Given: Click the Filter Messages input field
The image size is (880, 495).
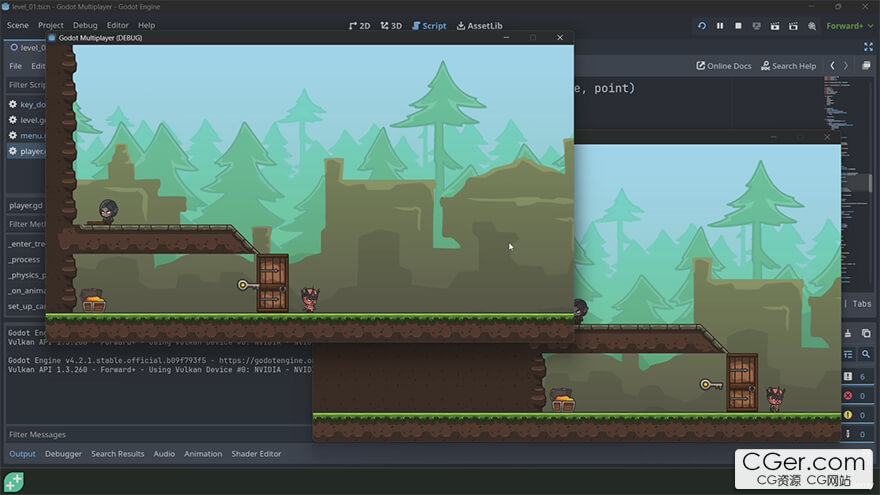Looking at the screenshot, I should click(158, 434).
